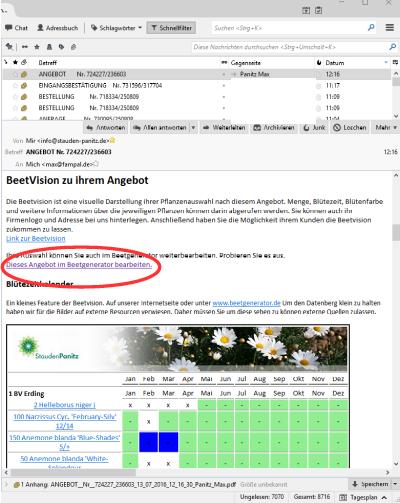400x503 pixels.
Task: Pin the quick filter settings
Action: click(9, 47)
